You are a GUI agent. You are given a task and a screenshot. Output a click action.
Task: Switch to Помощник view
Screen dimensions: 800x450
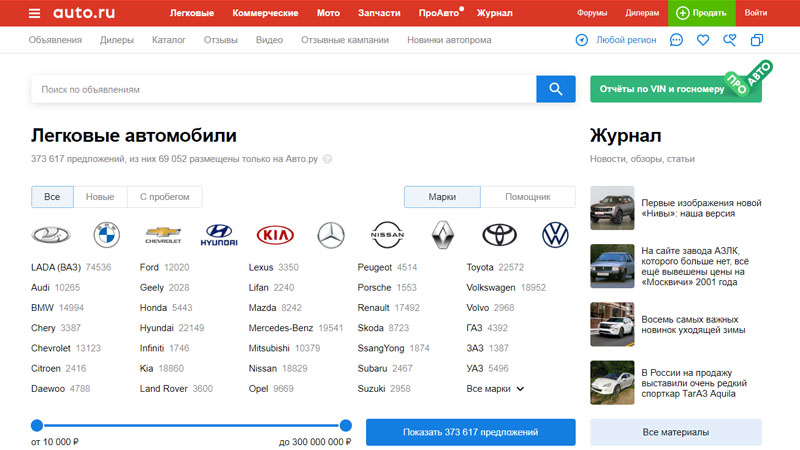(x=528, y=197)
